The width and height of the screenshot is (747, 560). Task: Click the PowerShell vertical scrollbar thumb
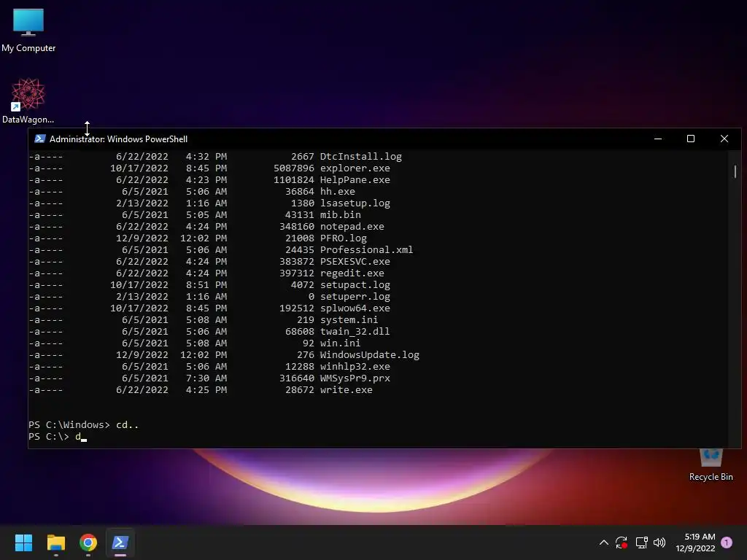735,171
